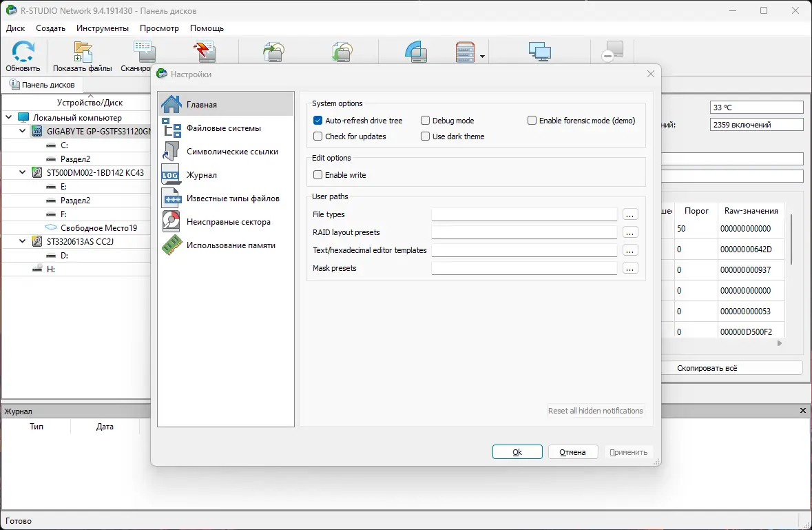Click the RAID stack toolbar icon
The width and height of the screenshot is (812, 530).
pos(465,52)
